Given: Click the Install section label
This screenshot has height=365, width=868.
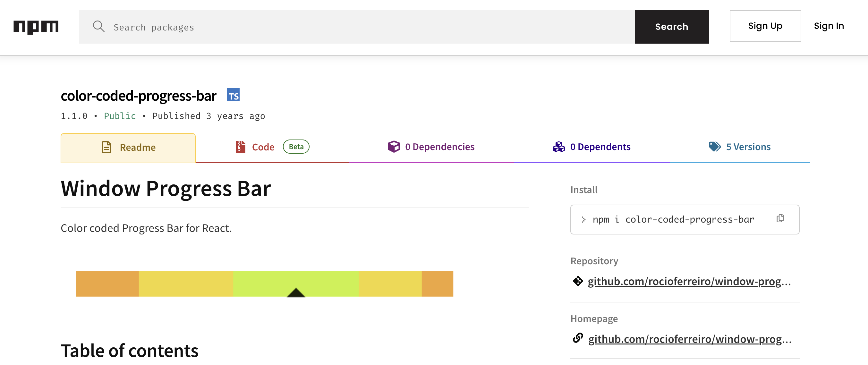Looking at the screenshot, I should [583, 190].
